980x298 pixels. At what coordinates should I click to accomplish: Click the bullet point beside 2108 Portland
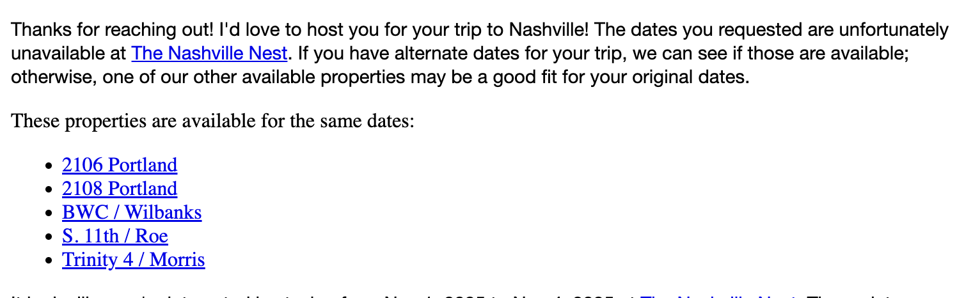pyautogui.click(x=49, y=189)
